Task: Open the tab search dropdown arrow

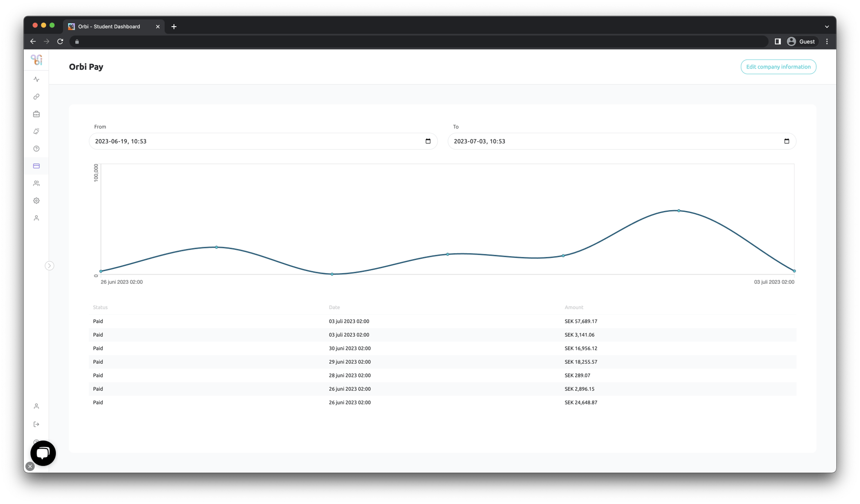Action: (x=826, y=27)
